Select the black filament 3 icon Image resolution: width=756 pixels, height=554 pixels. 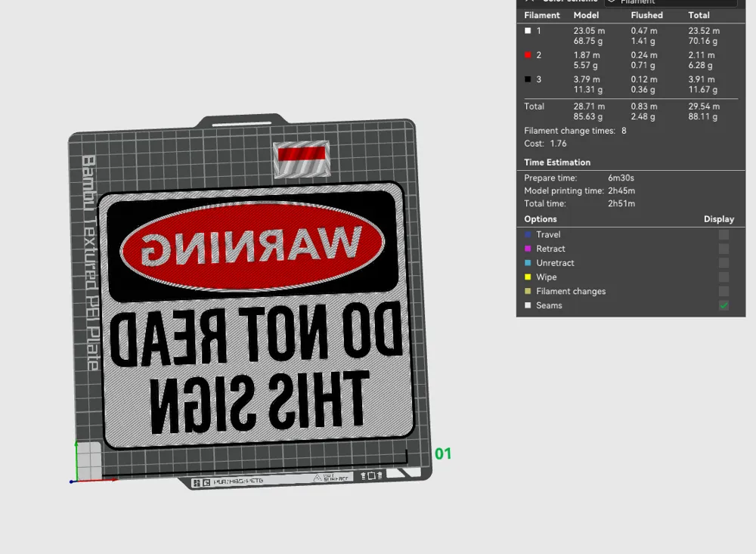(528, 79)
